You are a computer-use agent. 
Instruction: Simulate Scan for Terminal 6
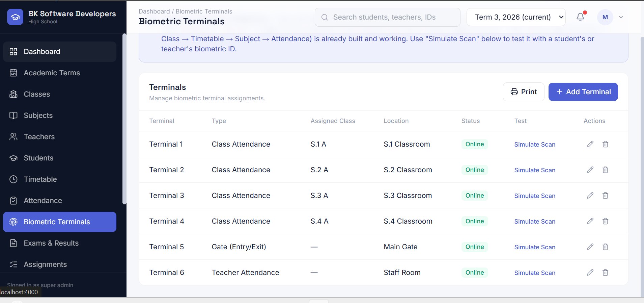tap(535, 273)
